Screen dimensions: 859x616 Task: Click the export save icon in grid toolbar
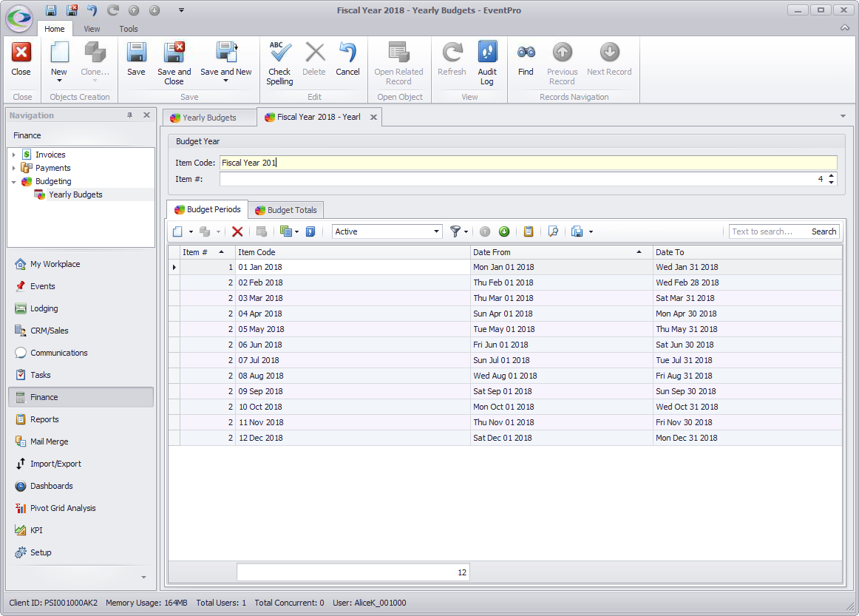tap(577, 231)
